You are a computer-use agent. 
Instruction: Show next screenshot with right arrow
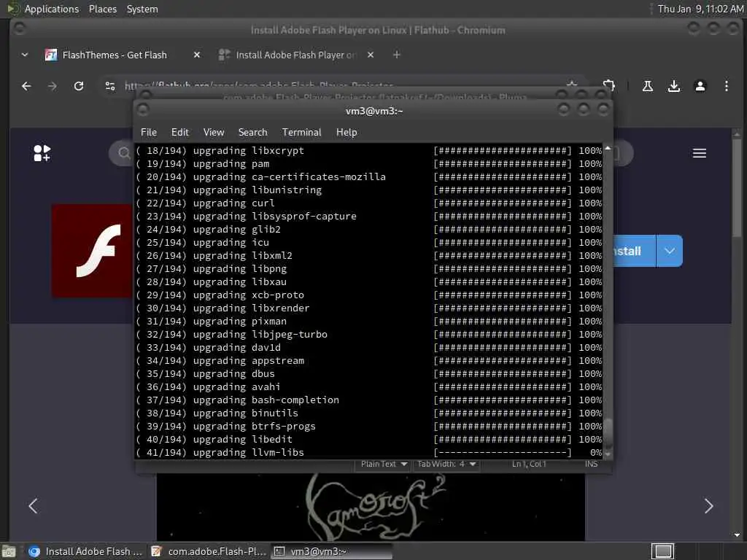coord(708,506)
